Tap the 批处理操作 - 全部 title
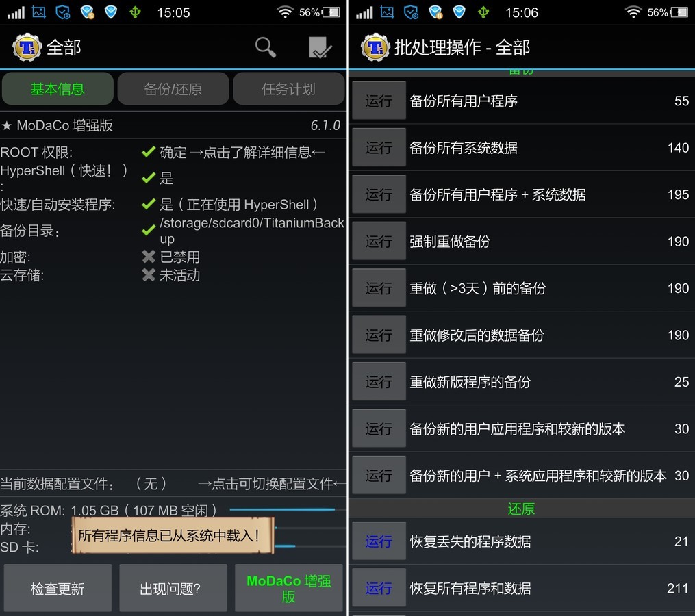Viewport: 695px width, 616px height. (462, 47)
